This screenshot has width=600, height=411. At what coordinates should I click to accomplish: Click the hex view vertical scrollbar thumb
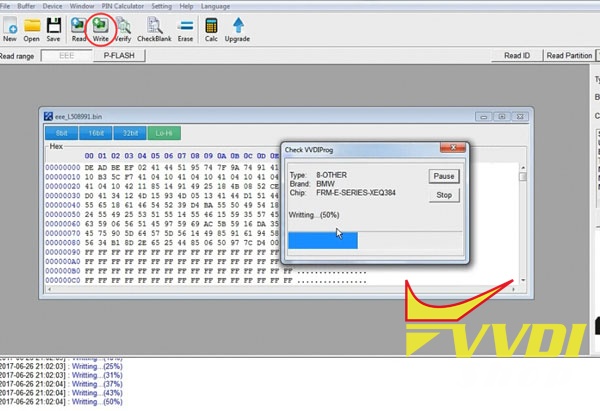pos(523,176)
